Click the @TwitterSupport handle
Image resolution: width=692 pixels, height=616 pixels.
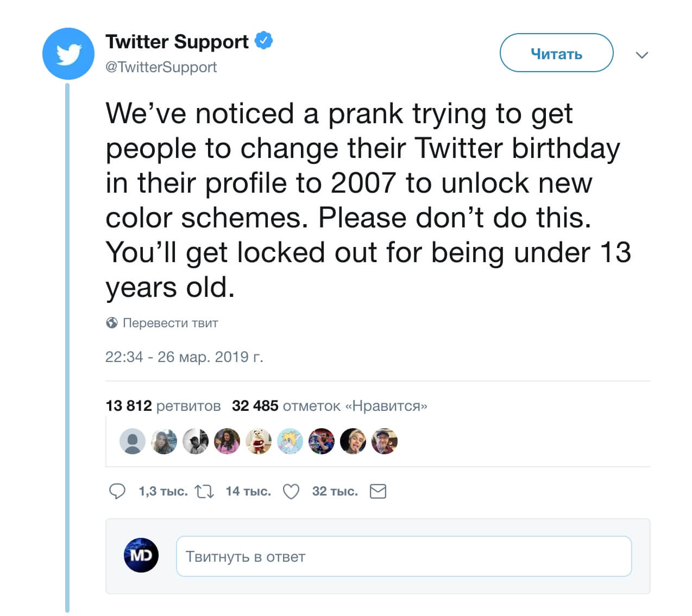tap(161, 67)
